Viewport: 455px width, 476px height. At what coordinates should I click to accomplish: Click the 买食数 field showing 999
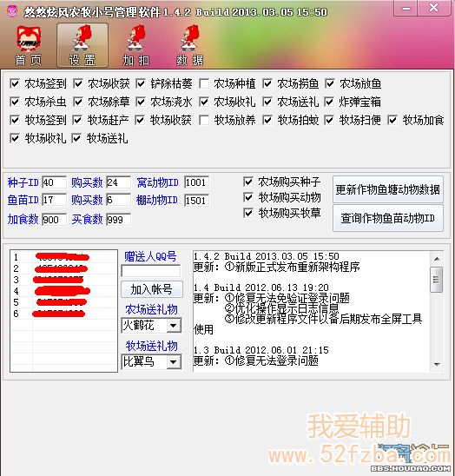tap(119, 220)
